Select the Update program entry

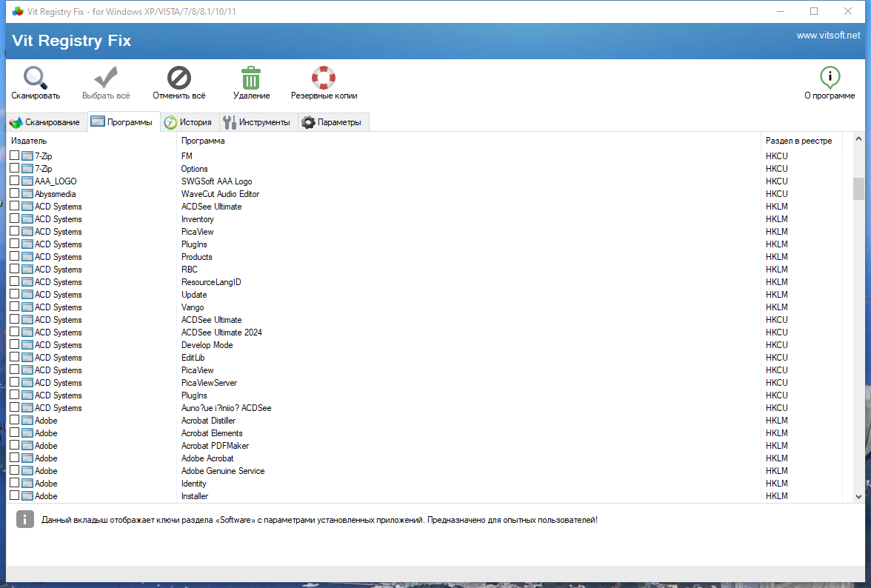[194, 294]
